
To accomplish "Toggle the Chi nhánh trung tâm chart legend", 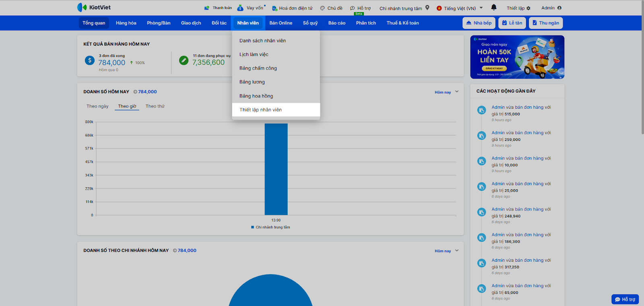I will coord(270,227).
